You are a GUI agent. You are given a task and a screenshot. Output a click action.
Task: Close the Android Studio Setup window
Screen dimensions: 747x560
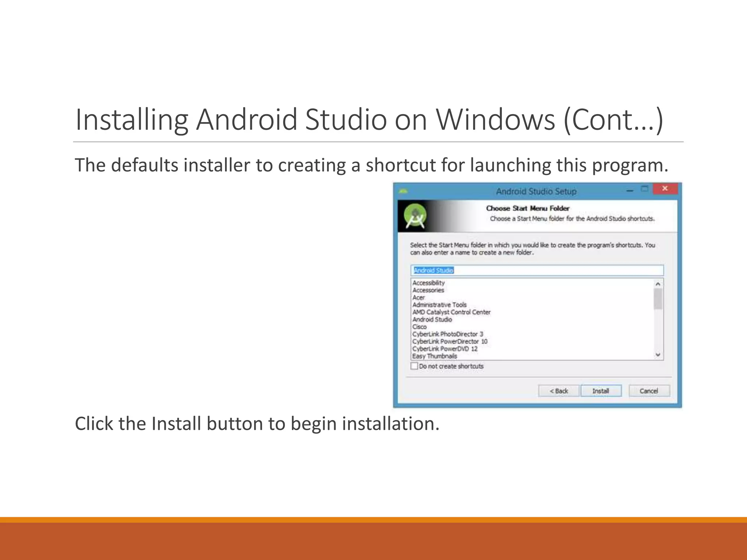(665, 188)
